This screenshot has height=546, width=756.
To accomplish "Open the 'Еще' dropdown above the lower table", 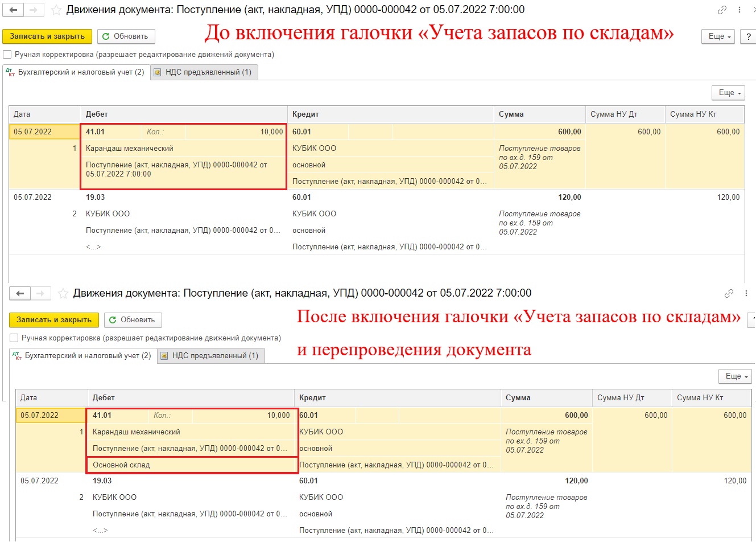I will coord(736,376).
